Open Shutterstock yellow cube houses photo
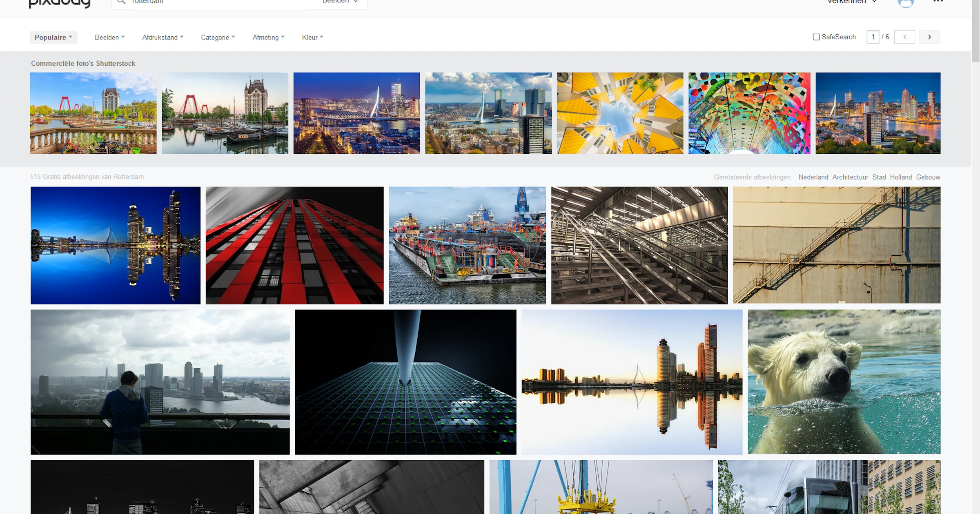The height and width of the screenshot is (514, 980). click(x=620, y=113)
